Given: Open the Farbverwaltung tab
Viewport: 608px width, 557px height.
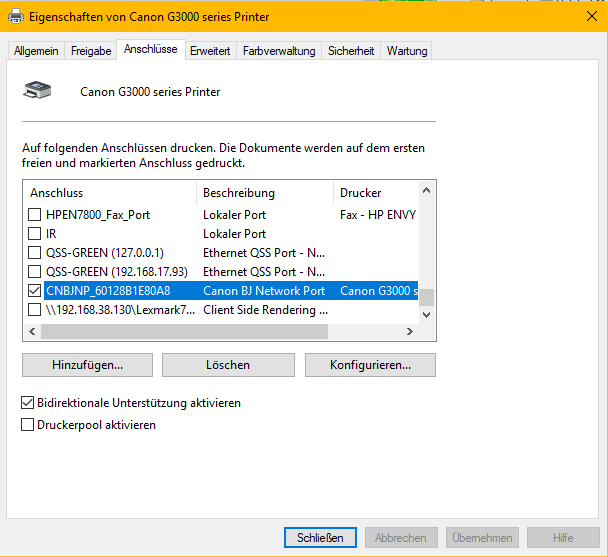Looking at the screenshot, I should [x=279, y=51].
